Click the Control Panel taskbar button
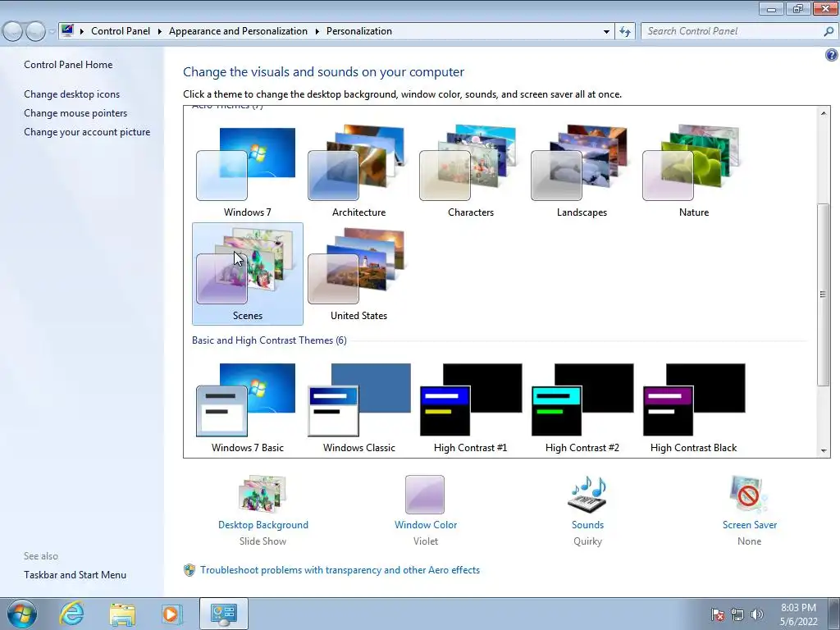Image resolution: width=840 pixels, height=630 pixels. click(x=223, y=614)
